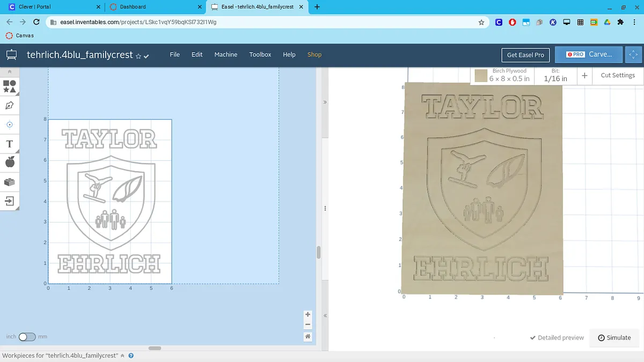644x362 pixels.
Task: Open the K circle extension icon
Action: (553, 23)
